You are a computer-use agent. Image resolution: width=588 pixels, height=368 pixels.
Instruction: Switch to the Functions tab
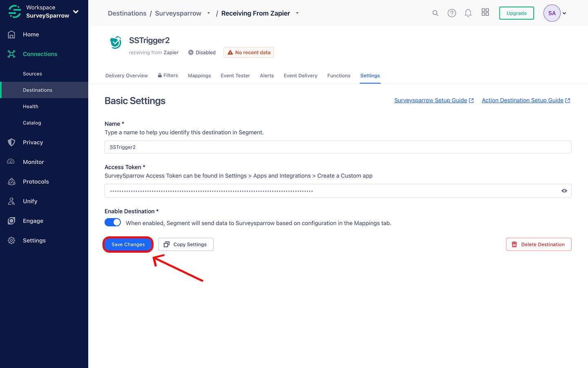click(x=339, y=76)
